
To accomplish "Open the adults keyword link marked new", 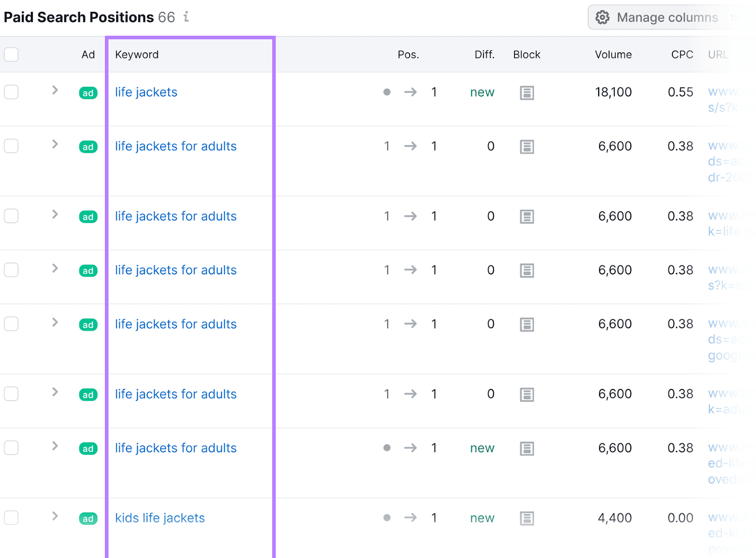I will pyautogui.click(x=176, y=448).
